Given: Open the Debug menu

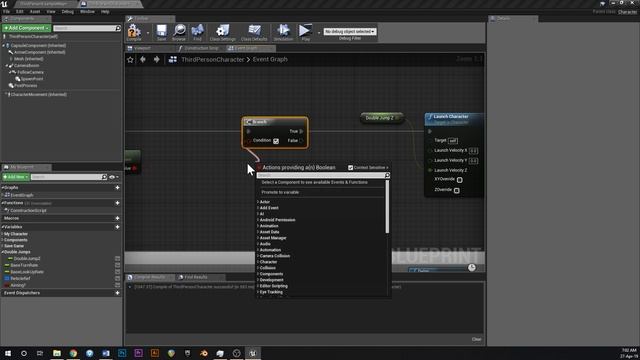Looking at the screenshot, I should [67, 12].
